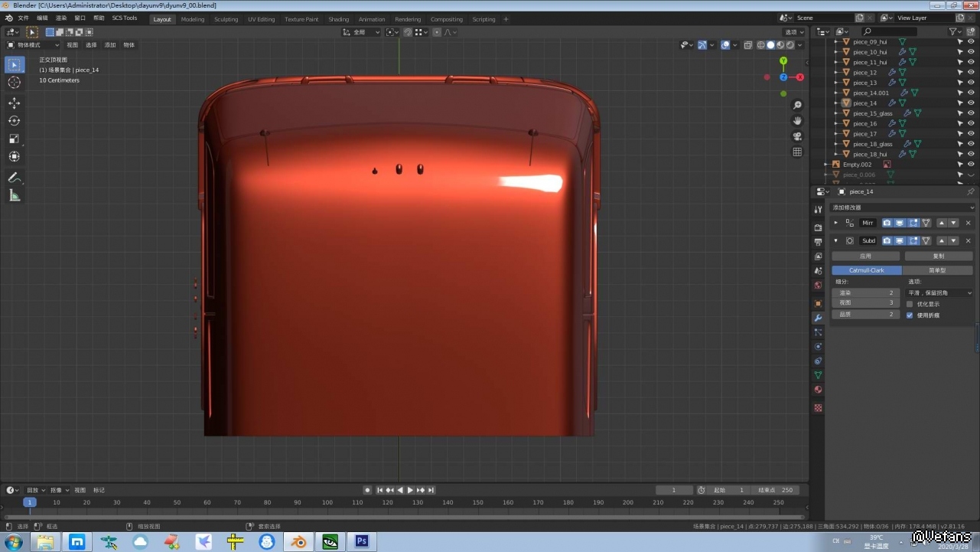Screen dimensions: 980x552
Task: Hide piece_15_glass using its eye icon
Action: (x=971, y=113)
